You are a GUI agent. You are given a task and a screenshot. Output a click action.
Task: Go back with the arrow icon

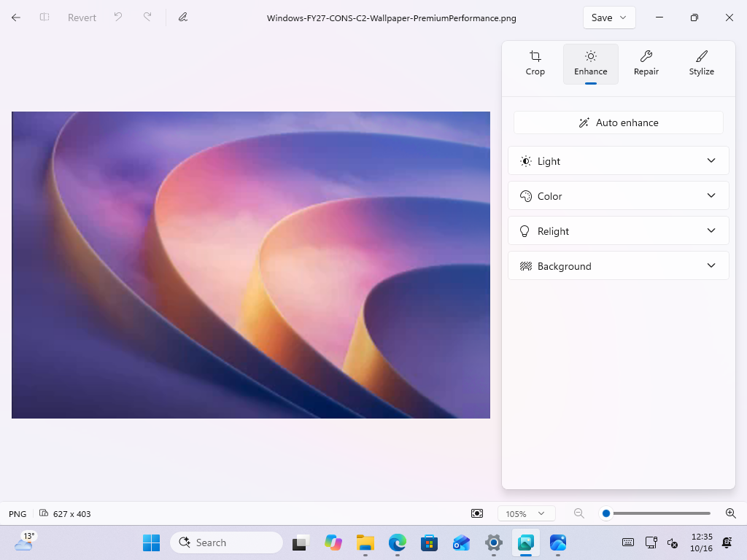click(x=16, y=17)
